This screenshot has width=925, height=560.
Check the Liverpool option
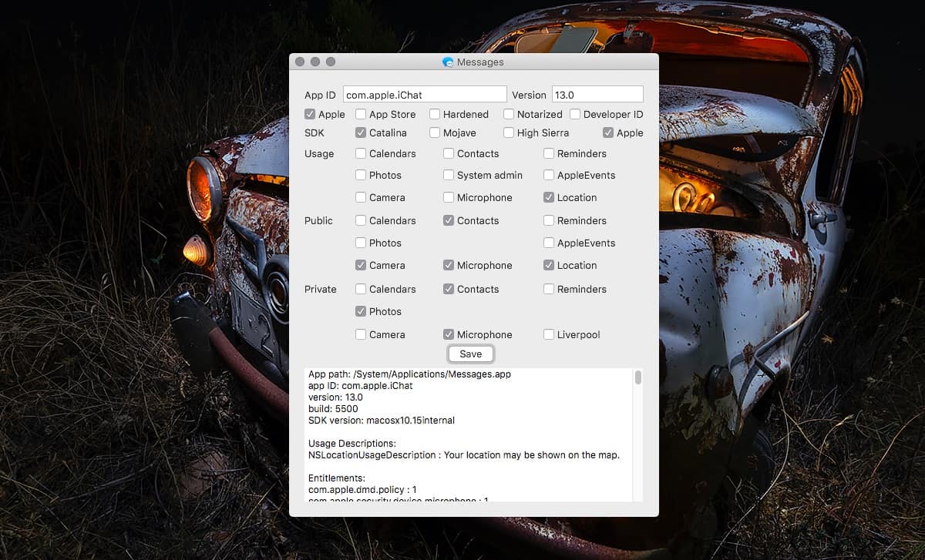[x=549, y=334]
